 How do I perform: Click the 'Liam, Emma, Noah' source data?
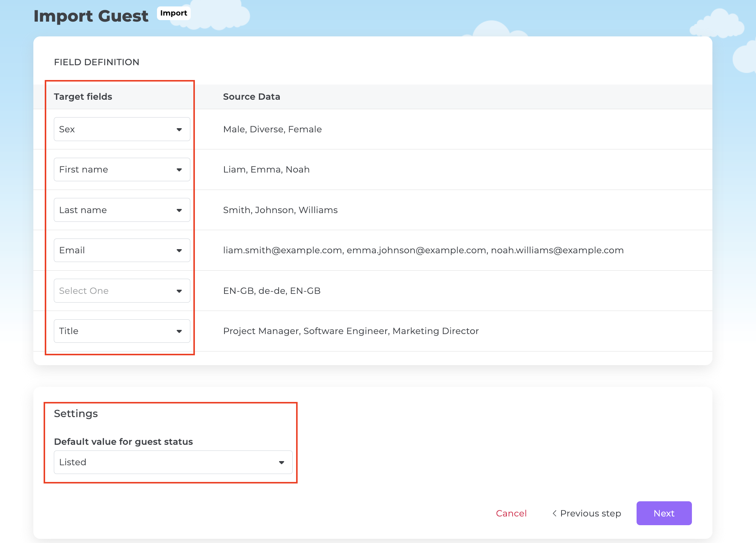coord(266,169)
